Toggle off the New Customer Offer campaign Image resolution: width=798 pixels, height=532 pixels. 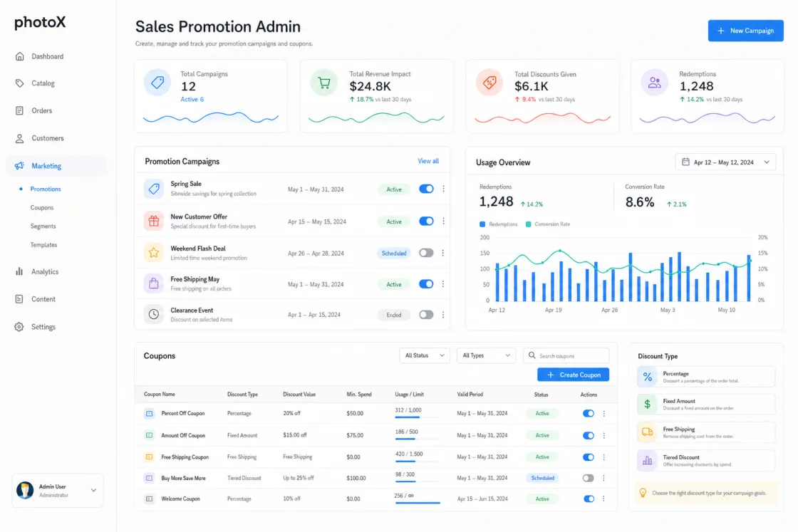427,221
